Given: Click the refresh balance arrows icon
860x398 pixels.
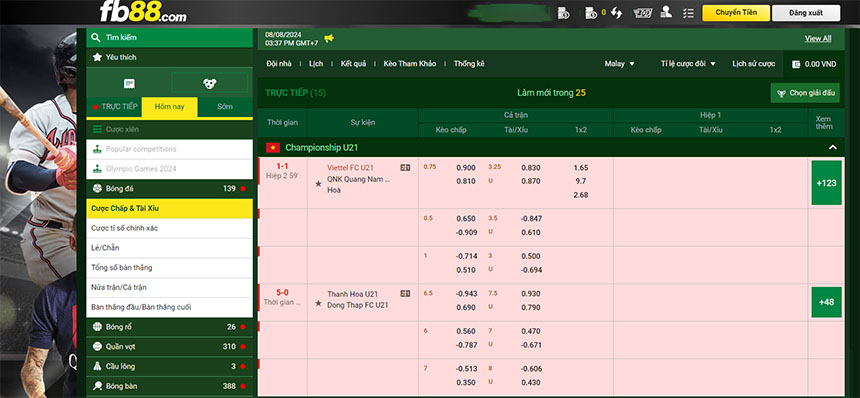Looking at the screenshot, I should [x=616, y=13].
